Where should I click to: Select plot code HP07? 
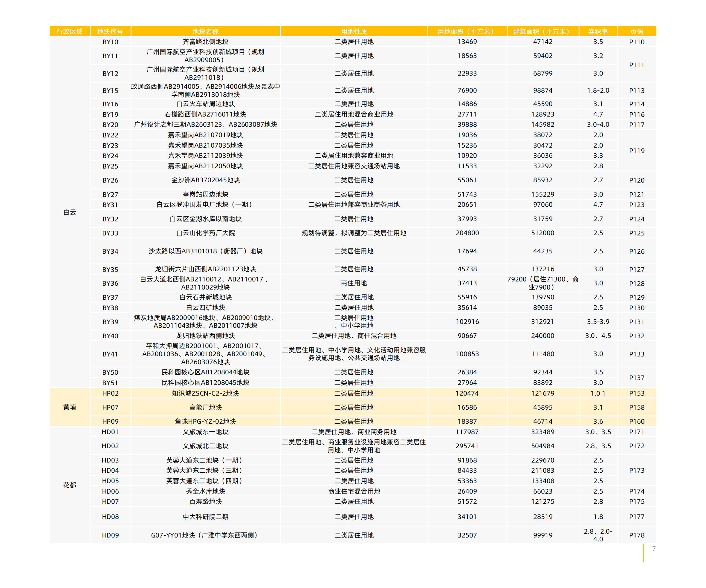coord(110,407)
